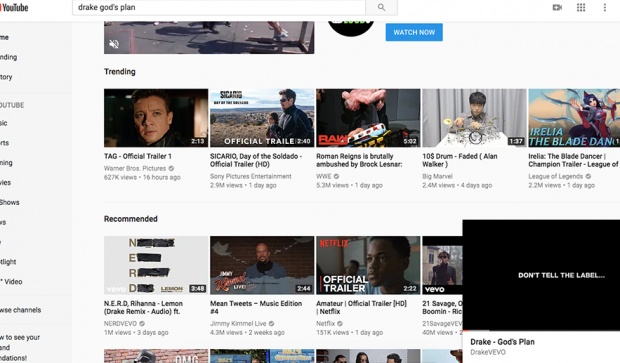This screenshot has width=620, height=363.
Task: Click miniplayer title Drake - God's Plan
Action: coord(502,342)
